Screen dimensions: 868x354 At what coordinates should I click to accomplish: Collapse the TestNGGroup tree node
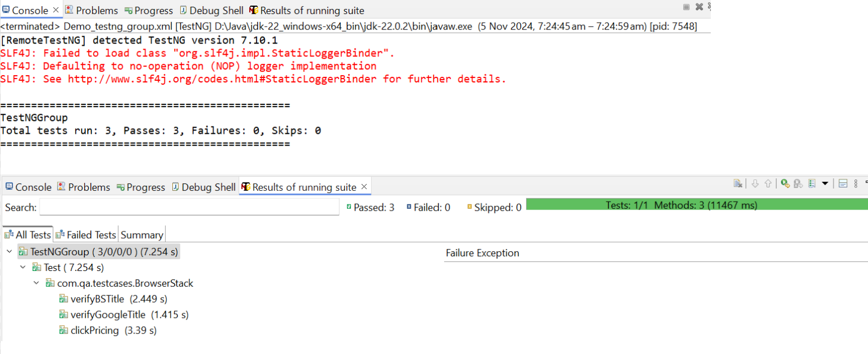pos(9,252)
